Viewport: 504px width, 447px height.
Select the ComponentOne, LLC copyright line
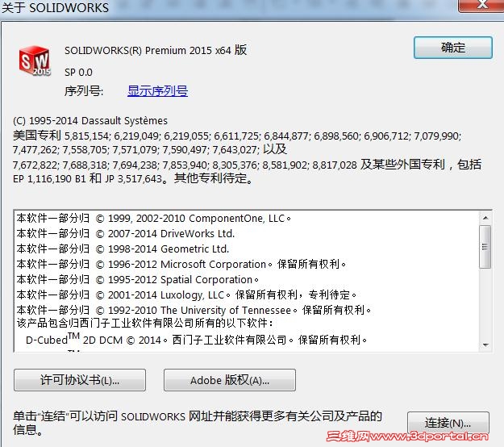click(154, 219)
